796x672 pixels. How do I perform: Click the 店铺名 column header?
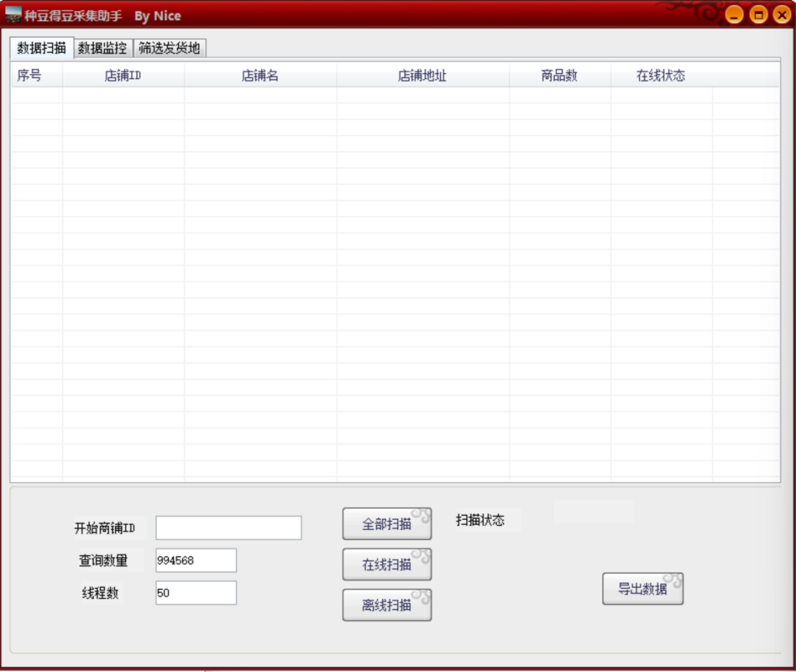[259, 75]
